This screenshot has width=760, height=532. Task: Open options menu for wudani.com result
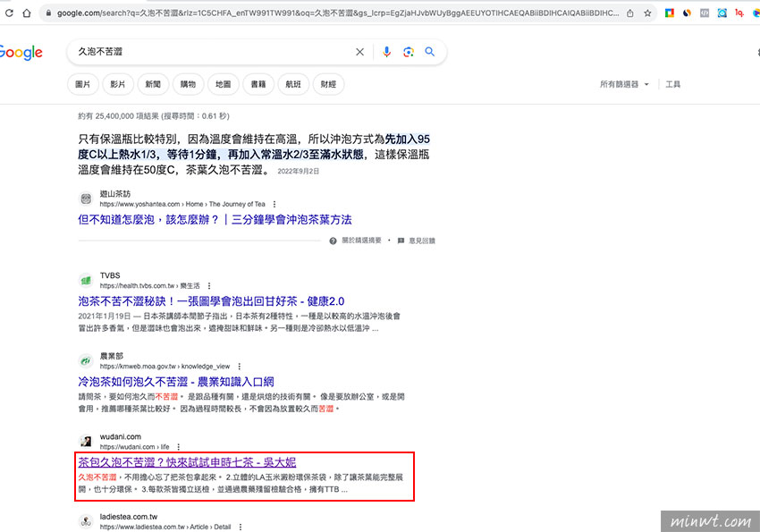(x=178, y=447)
